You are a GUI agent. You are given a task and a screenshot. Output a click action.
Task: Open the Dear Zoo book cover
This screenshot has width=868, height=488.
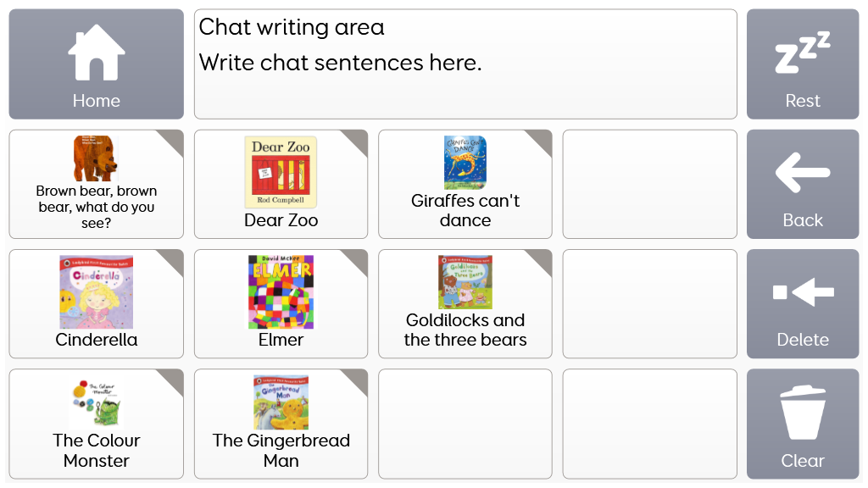[281, 172]
